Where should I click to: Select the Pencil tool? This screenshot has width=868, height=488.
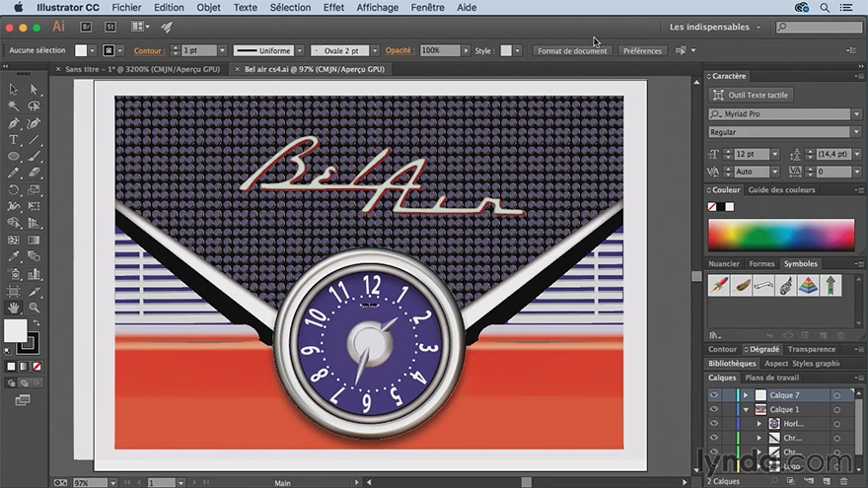point(13,174)
